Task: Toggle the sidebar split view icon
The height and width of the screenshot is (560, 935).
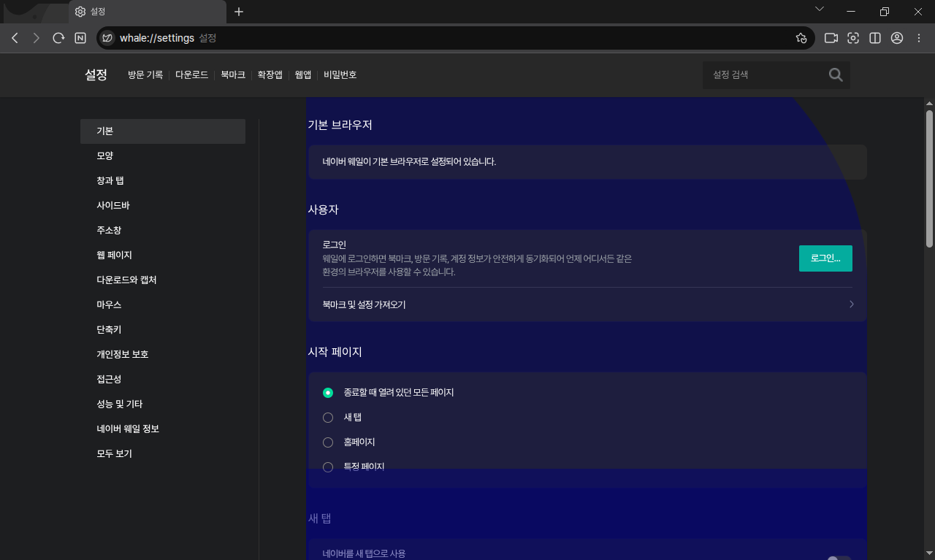Action: click(875, 38)
